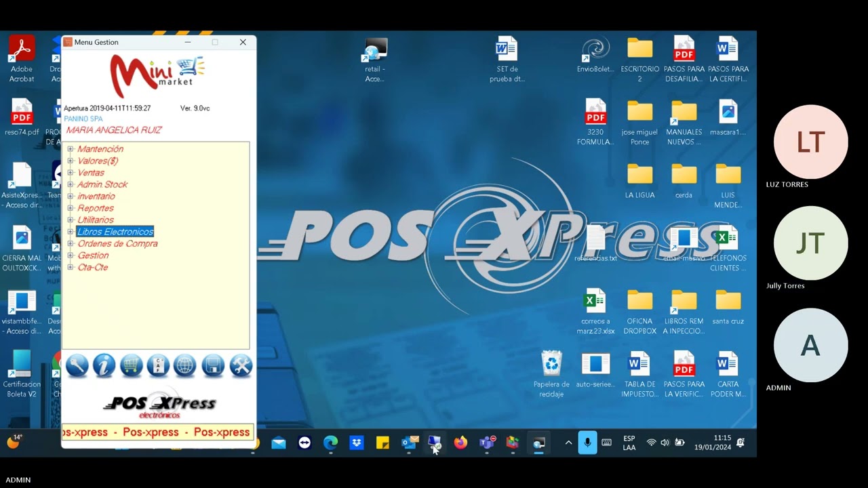This screenshot has height=488, width=868.
Task: Expand the Valores($) tree node
Action: tap(70, 161)
